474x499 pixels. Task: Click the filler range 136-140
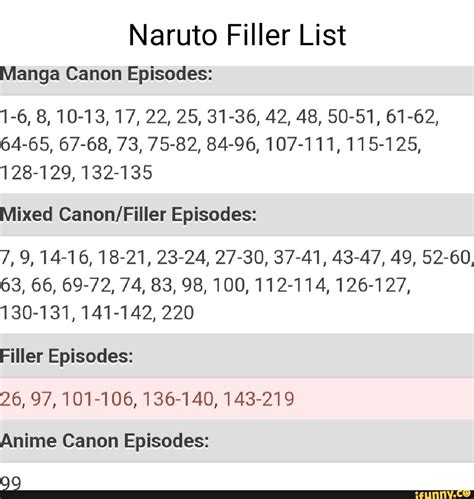pos(178,399)
